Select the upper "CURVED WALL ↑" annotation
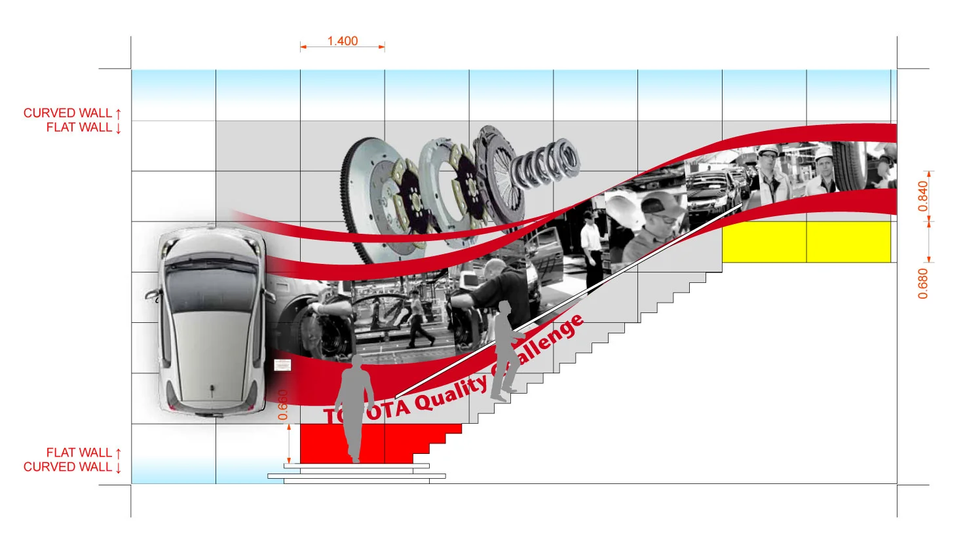 pyautogui.click(x=73, y=113)
